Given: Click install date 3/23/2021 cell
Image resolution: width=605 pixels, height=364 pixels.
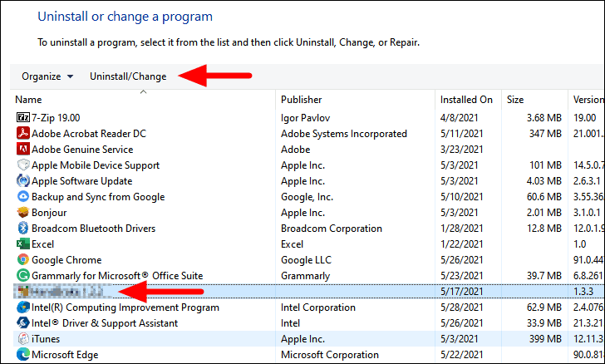Looking at the screenshot, I should [461, 150].
